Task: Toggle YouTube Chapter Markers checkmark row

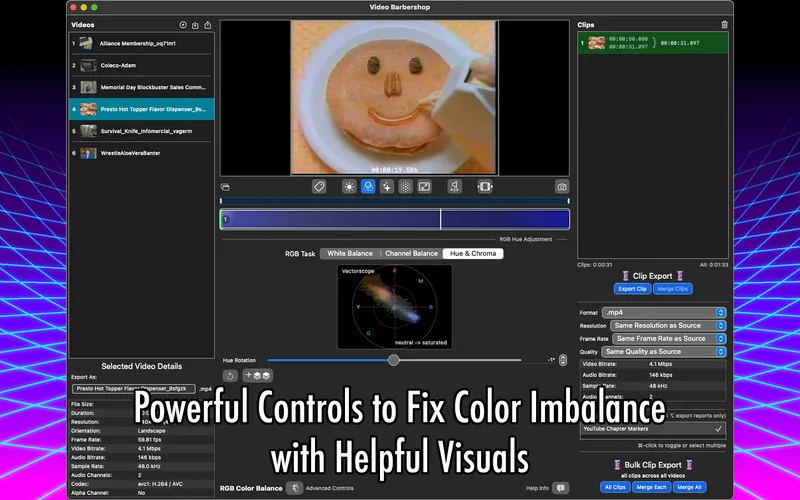Action: click(653, 429)
